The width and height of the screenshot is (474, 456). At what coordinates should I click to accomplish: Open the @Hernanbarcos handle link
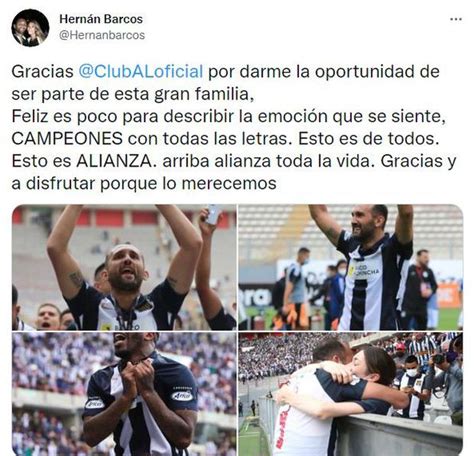click(102, 35)
